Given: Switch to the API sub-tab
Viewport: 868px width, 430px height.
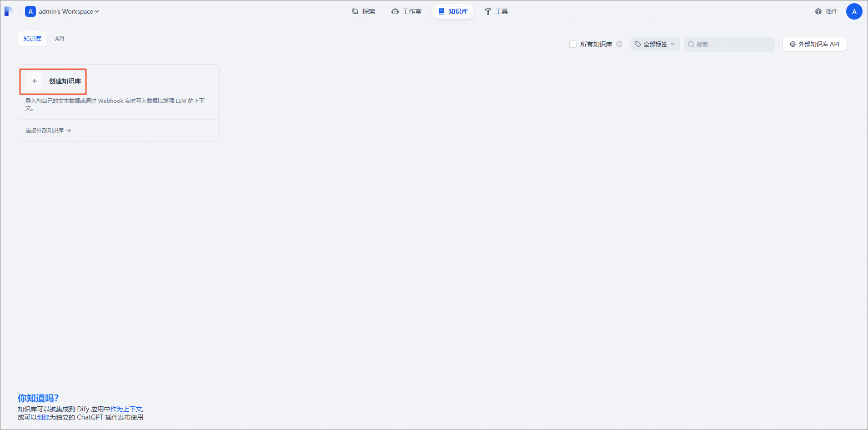Looking at the screenshot, I should click(x=60, y=39).
